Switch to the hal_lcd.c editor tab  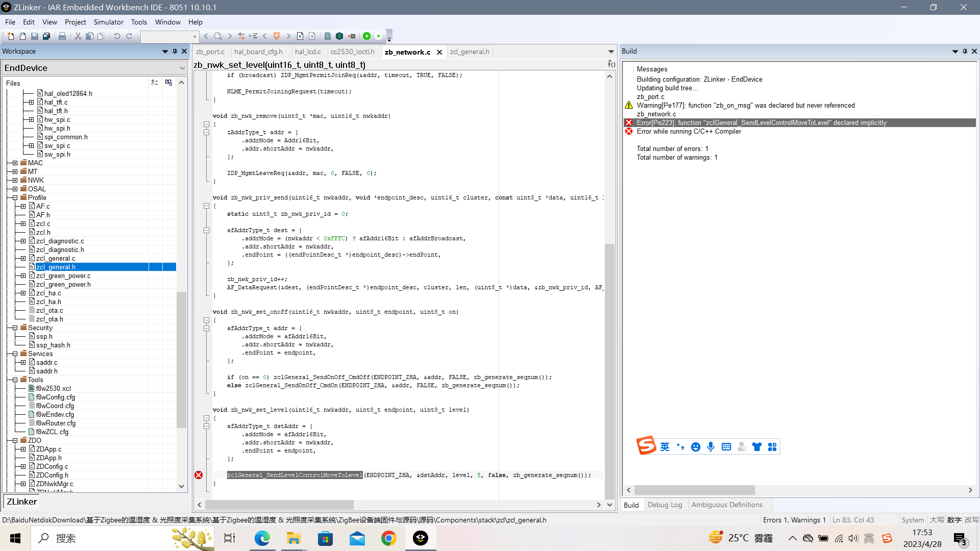tap(308, 52)
